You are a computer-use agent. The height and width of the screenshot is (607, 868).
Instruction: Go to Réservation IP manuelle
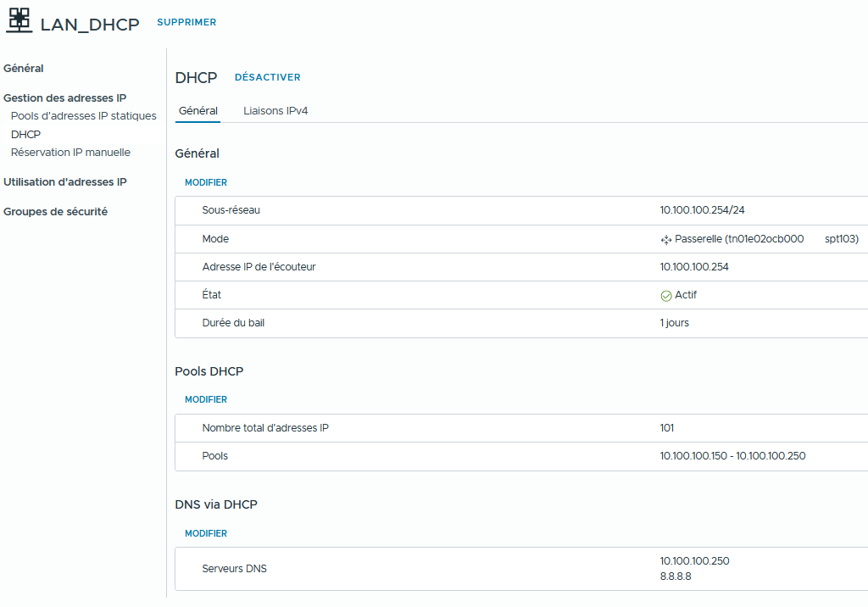(70, 153)
